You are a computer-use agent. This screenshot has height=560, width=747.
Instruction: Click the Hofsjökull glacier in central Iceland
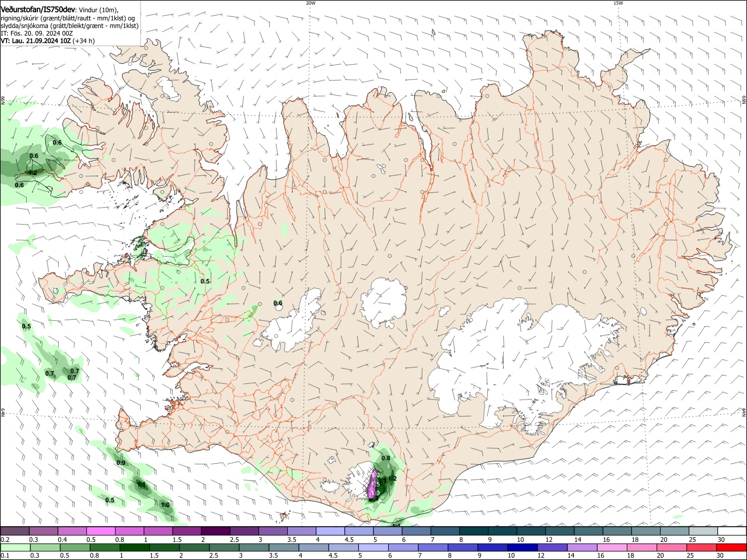[x=383, y=302]
